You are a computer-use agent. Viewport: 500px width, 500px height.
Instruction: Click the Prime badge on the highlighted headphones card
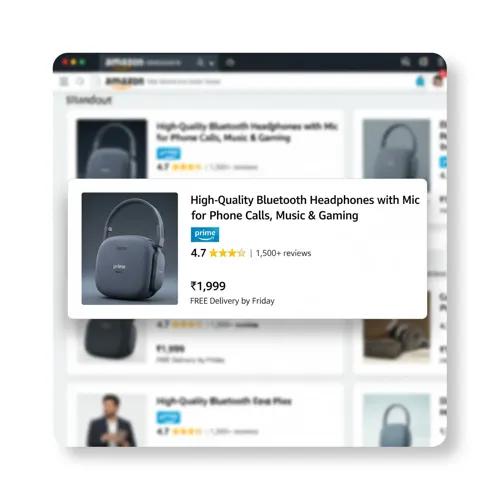(205, 235)
